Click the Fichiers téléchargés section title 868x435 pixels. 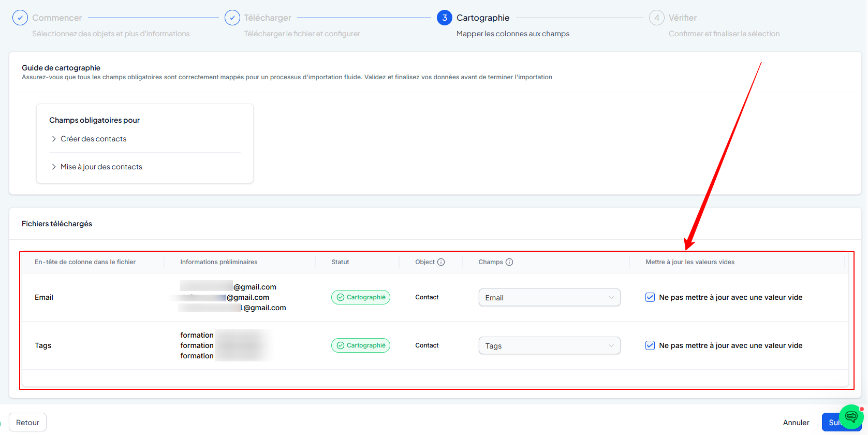pyautogui.click(x=57, y=224)
